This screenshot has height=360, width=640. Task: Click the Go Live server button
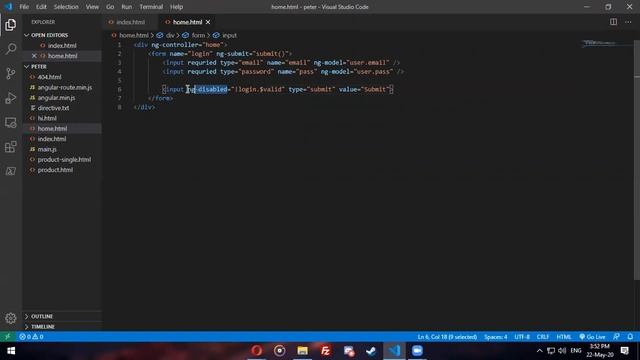click(592, 337)
